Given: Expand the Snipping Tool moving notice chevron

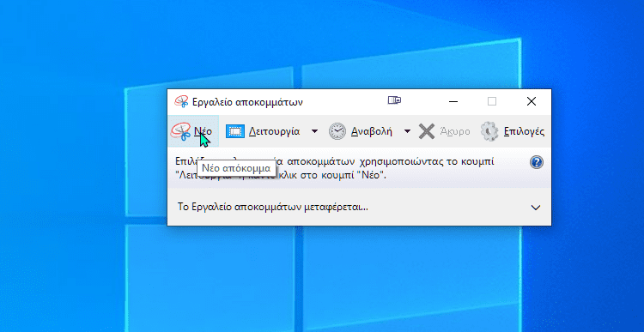Looking at the screenshot, I should tap(536, 208).
